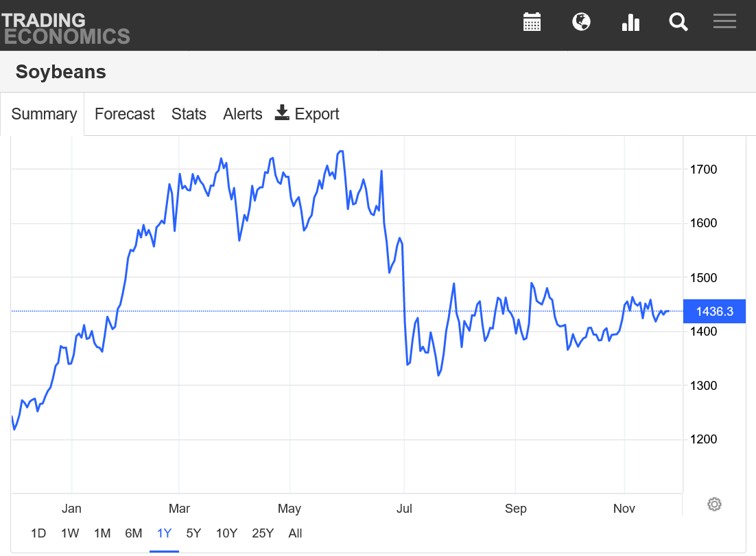Image resolution: width=756 pixels, height=556 pixels.
Task: Click the search magnifier icon
Action: pyautogui.click(x=678, y=22)
